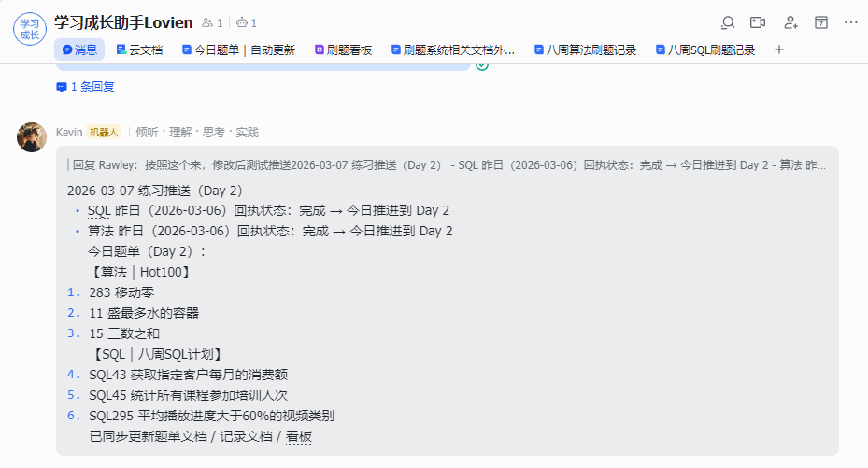
Task: Click the group avatar 学习成长
Action: pos(30,29)
